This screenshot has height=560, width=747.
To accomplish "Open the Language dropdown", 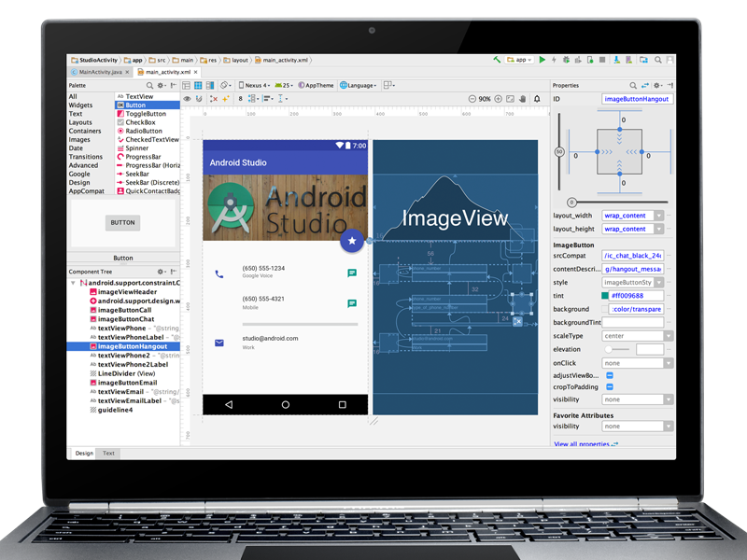I will [x=359, y=85].
